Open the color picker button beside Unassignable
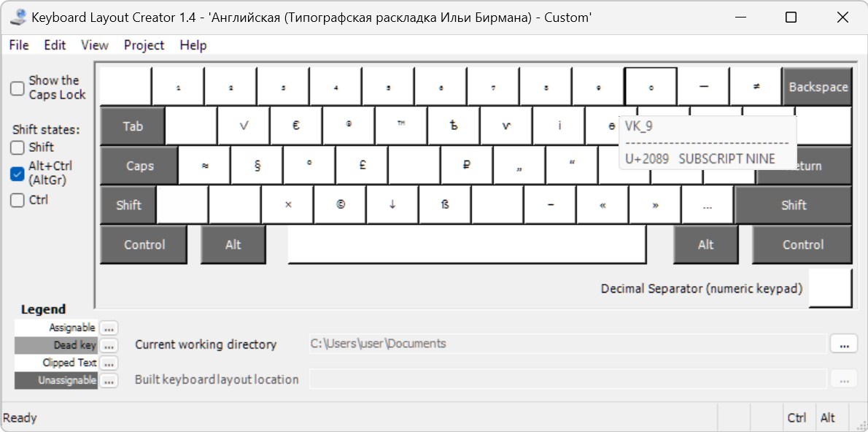Screen dimensions: 868x432 [109, 380]
